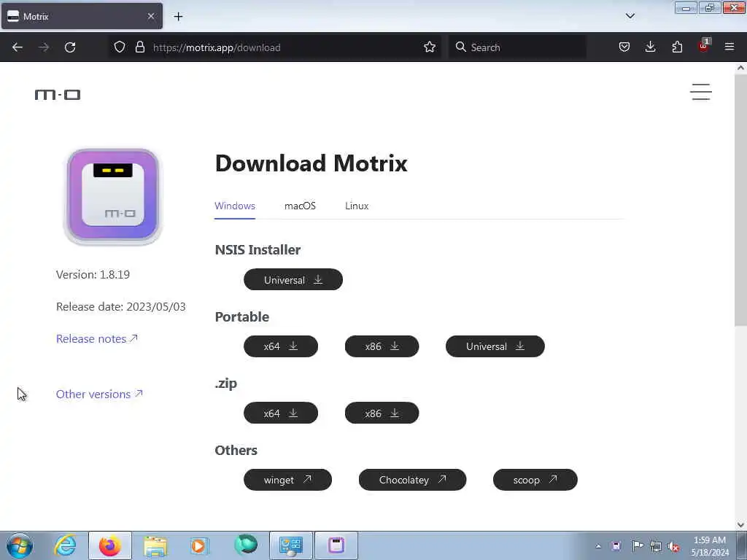
Task: Select the Version: 1.8.19 text
Action: [93, 275]
